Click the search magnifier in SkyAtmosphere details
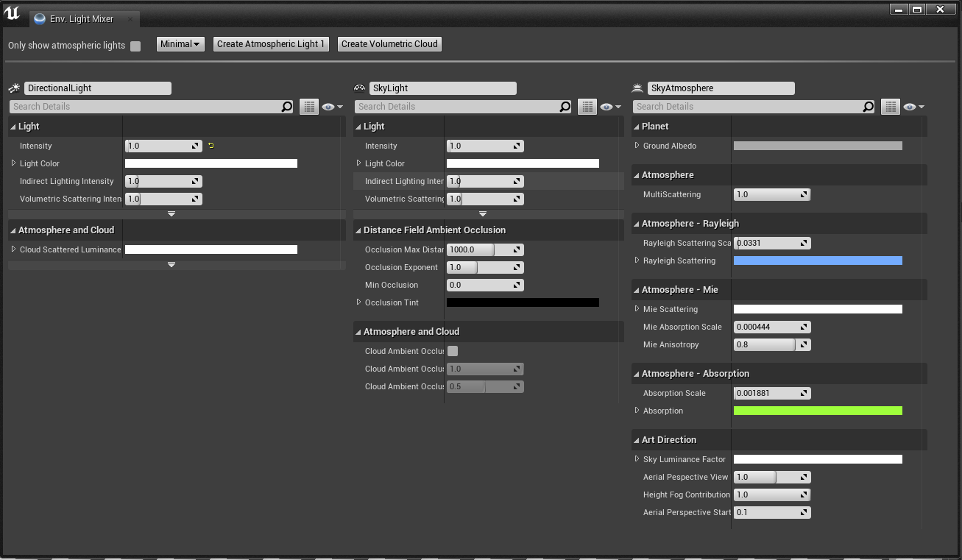The height and width of the screenshot is (560, 962). pos(869,107)
